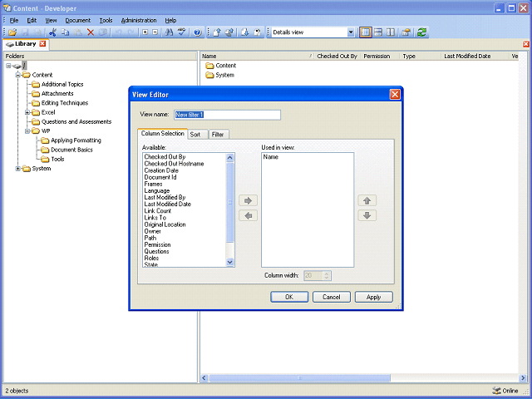Screen dimensions: 532x399
Task: Open the Details view dropdown
Action: pyautogui.click(x=351, y=32)
